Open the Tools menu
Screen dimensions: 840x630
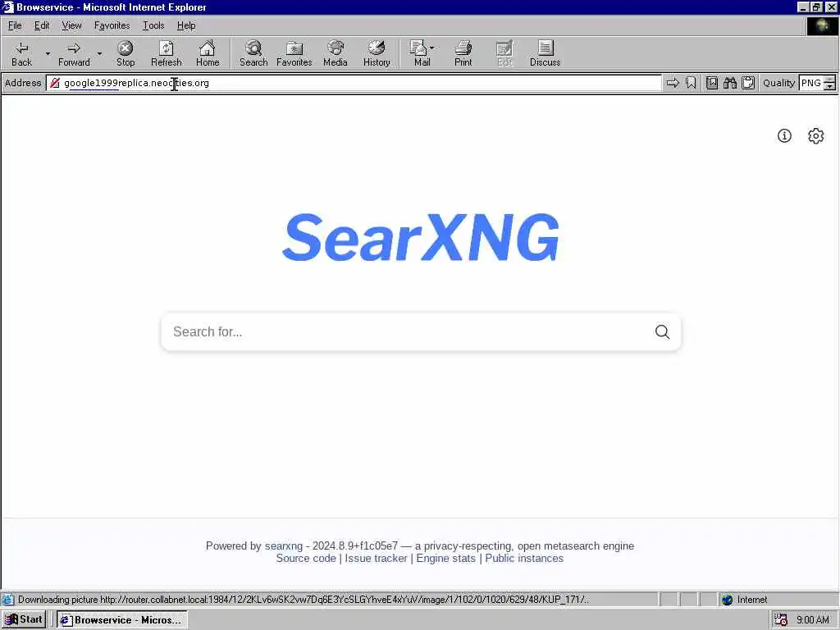pos(153,25)
